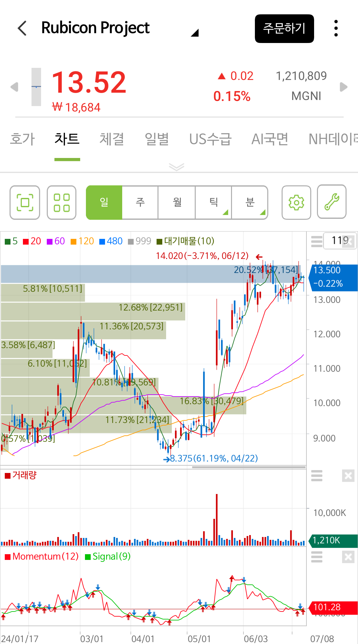Tap the high label 14.020(-3.71%, 06/12)

pos(202,256)
